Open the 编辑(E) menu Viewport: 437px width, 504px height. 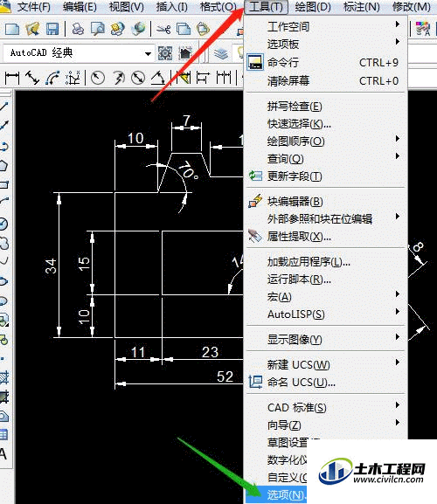tap(80, 7)
